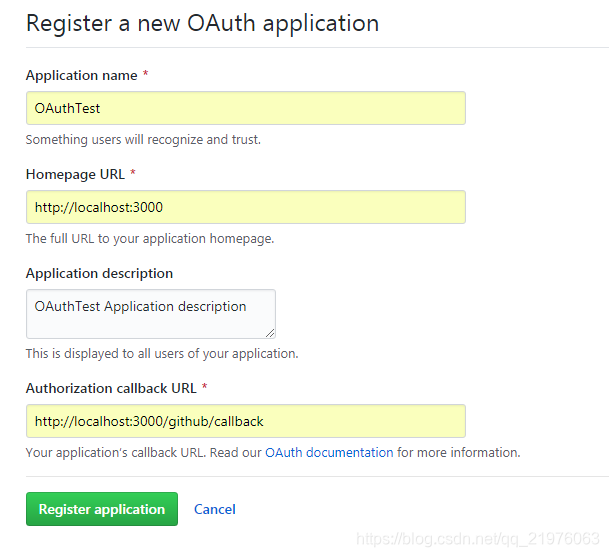Click the description textarea resize handle
609x557 pixels.
coord(269,332)
